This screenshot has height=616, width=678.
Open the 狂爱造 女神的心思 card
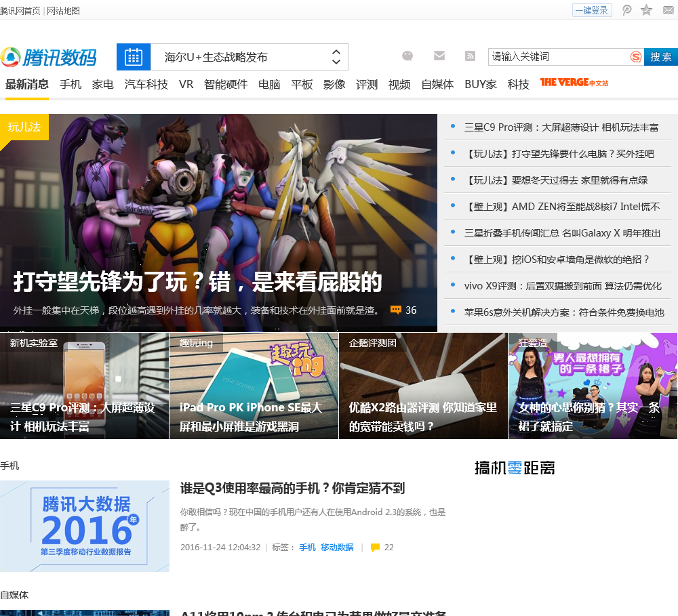[x=593, y=386]
